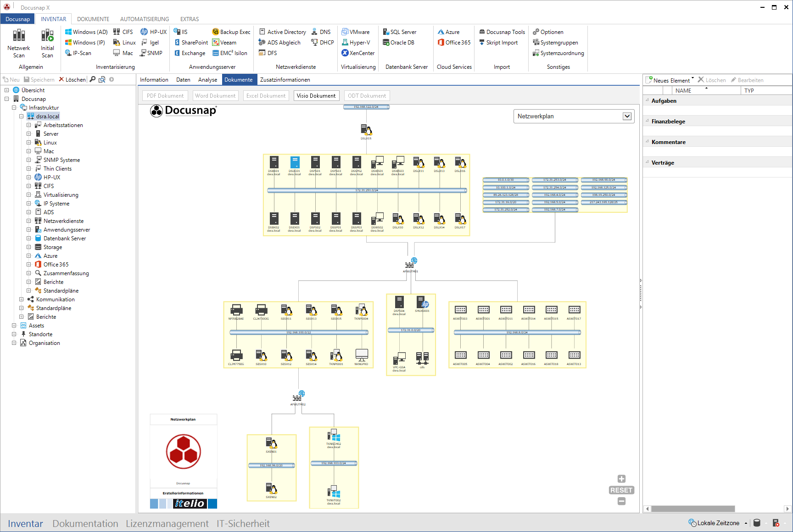Expand the Kommunikation node
The image size is (793, 532).
22,299
